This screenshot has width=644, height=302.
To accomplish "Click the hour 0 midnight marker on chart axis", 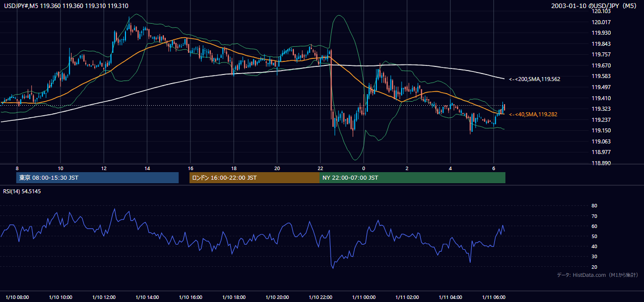I will 363,168.
